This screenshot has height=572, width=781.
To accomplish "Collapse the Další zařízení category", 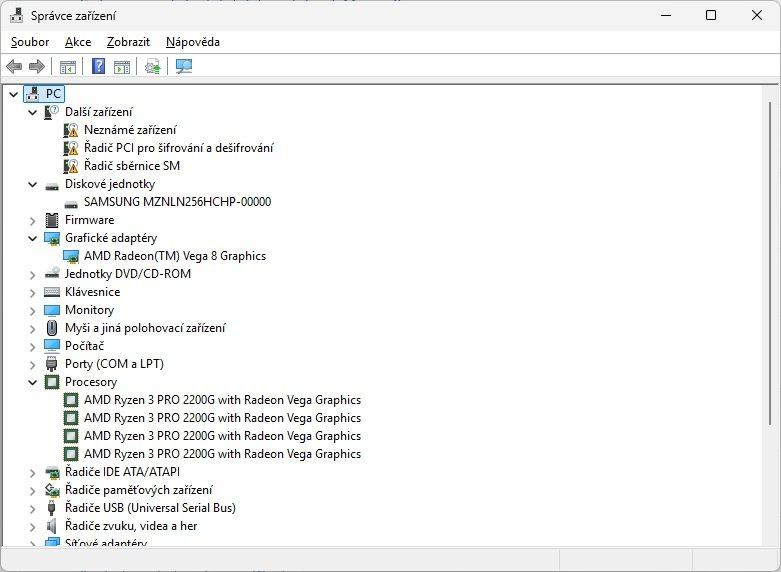I will tap(33, 112).
